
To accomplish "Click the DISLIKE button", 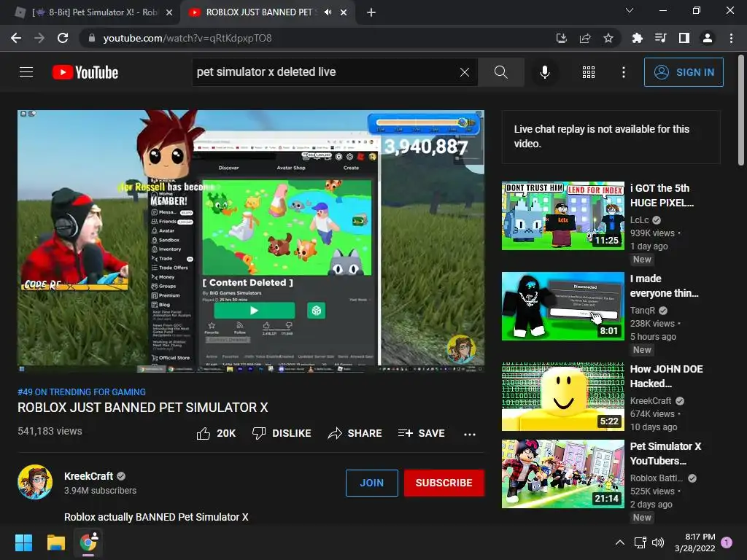I will tap(282, 433).
